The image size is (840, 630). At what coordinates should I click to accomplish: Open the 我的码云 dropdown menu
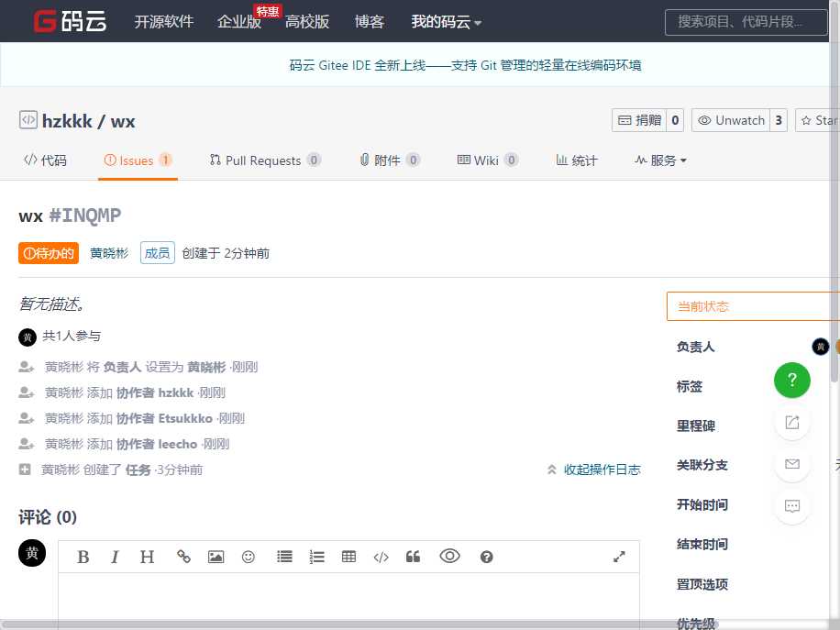click(x=447, y=21)
